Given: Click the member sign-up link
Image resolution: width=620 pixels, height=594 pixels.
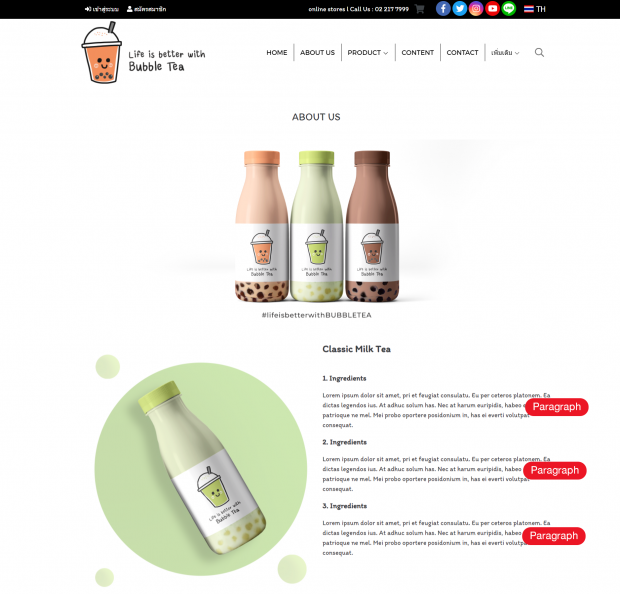Looking at the screenshot, I should point(146,9).
